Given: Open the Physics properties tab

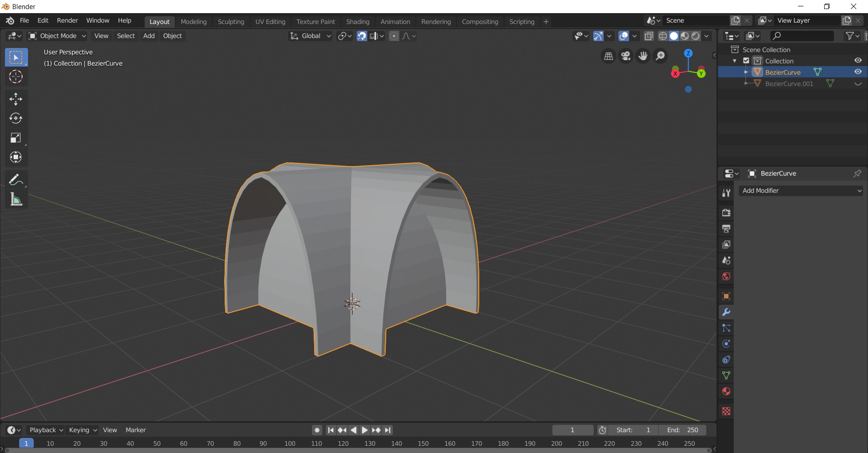Looking at the screenshot, I should 726,343.
